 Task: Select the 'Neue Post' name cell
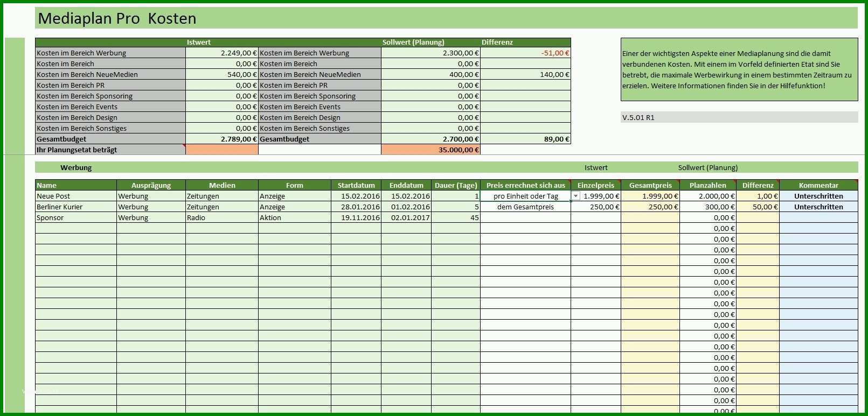76,196
